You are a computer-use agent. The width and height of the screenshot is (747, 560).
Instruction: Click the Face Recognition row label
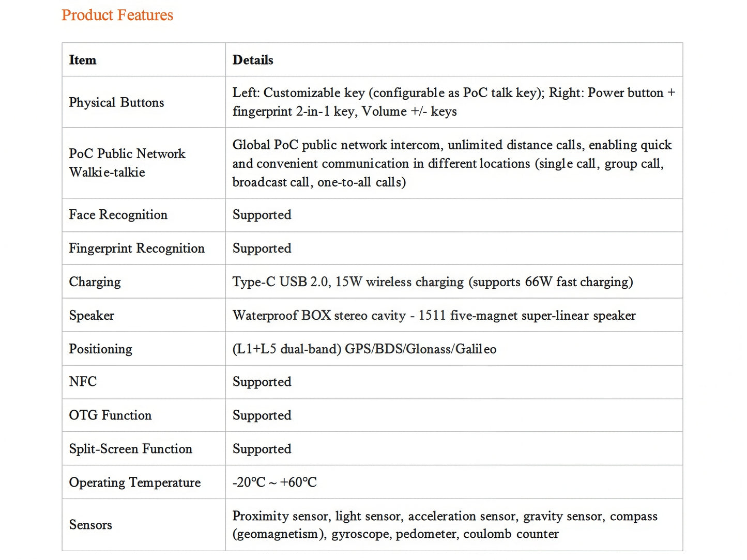click(x=118, y=215)
